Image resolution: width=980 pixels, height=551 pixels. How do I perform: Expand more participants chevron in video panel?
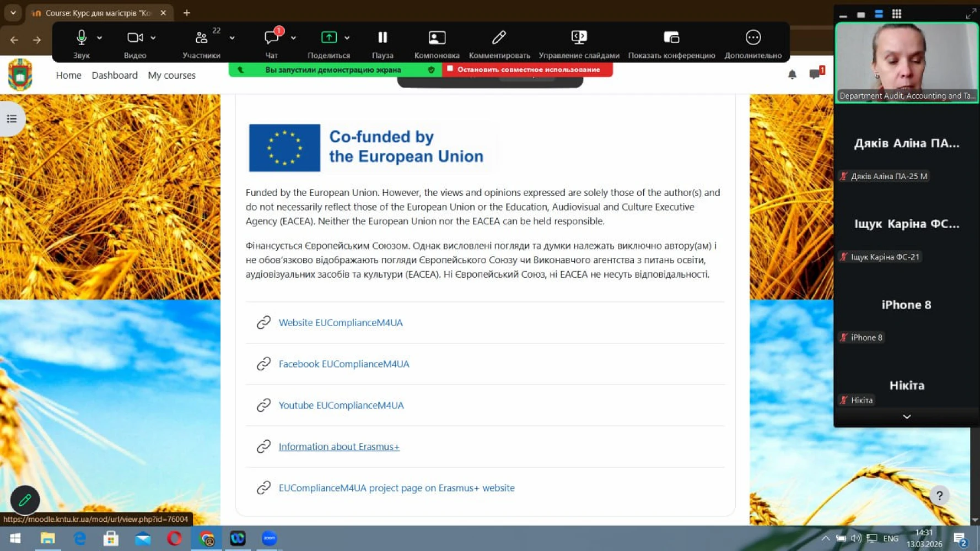(x=907, y=417)
